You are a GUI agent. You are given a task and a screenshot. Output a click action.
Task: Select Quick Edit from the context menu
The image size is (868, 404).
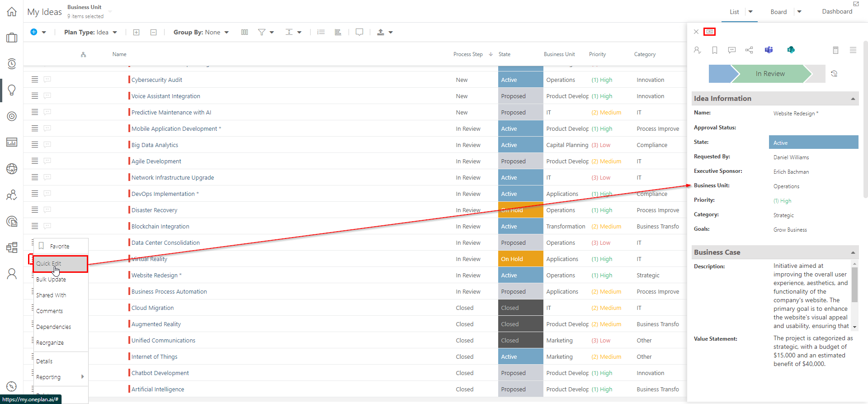click(49, 264)
